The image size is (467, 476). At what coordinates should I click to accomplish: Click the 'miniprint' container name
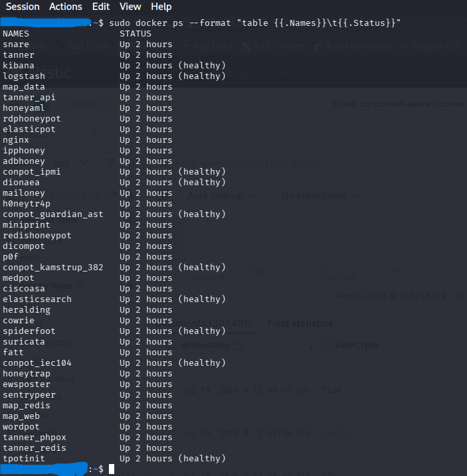(27, 225)
